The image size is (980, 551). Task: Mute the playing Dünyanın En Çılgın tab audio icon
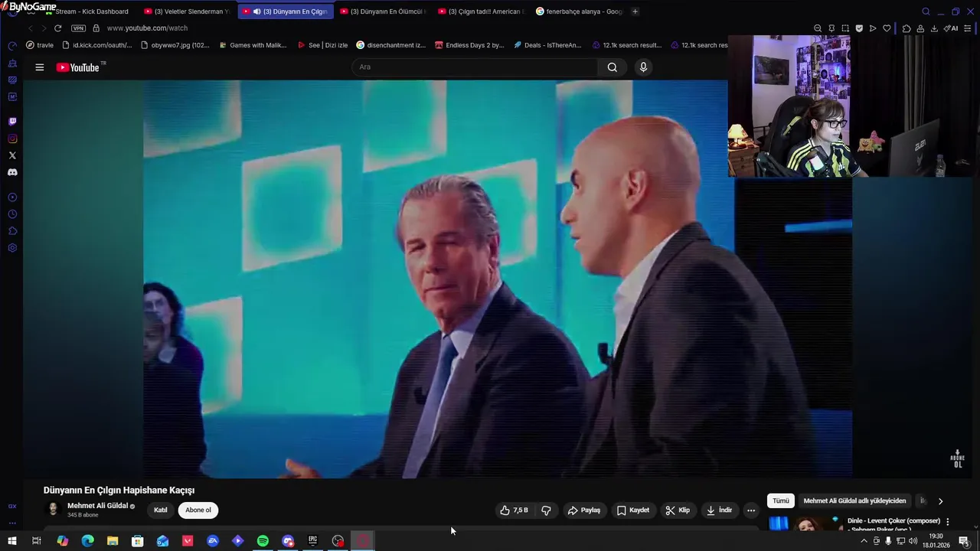point(256,11)
